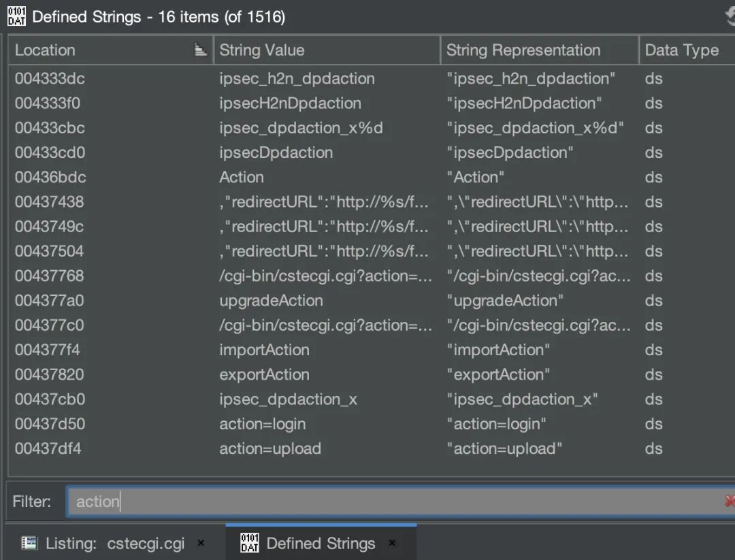Click ds data type in row 00437df4
The image size is (735, 560).
pyautogui.click(x=653, y=448)
